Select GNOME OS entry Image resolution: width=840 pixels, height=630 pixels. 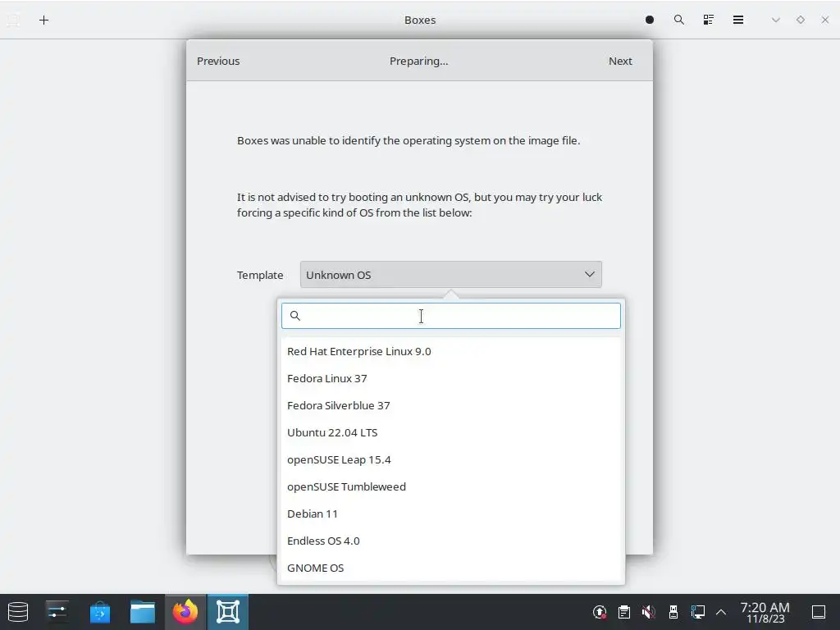pyautogui.click(x=450, y=568)
